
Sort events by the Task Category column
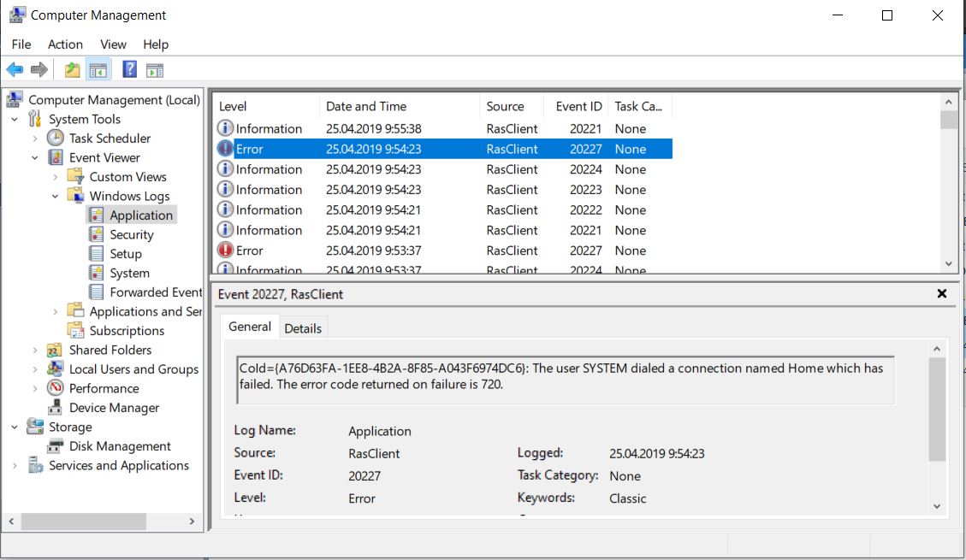click(x=640, y=106)
